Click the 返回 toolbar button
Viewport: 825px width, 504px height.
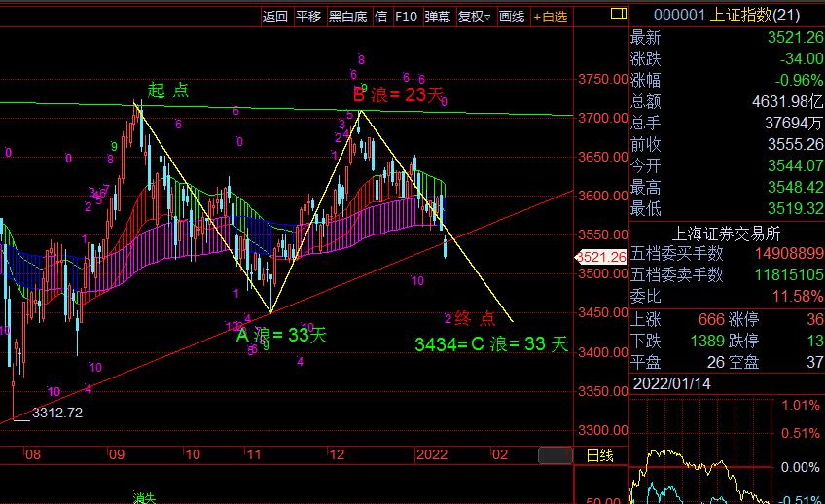(275, 17)
